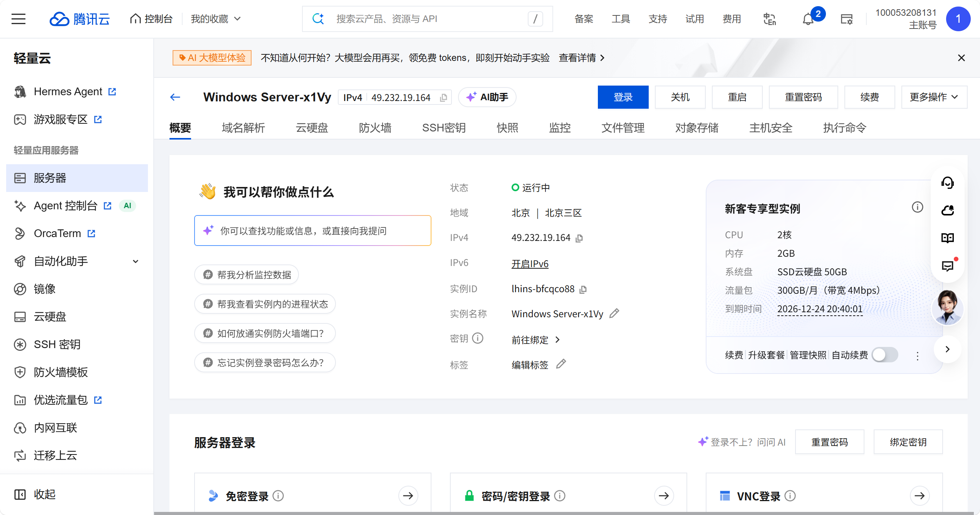The image size is (980, 515).
Task: Open the feedback message icon
Action: point(948,266)
